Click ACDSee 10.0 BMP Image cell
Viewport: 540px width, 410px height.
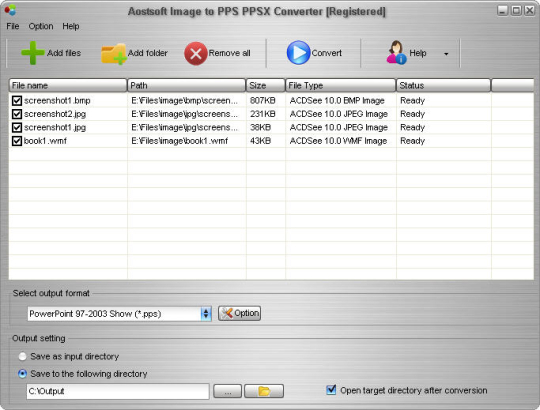337,101
